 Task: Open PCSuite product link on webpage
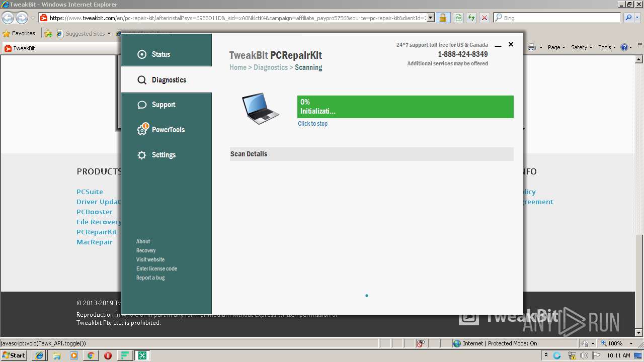click(90, 192)
